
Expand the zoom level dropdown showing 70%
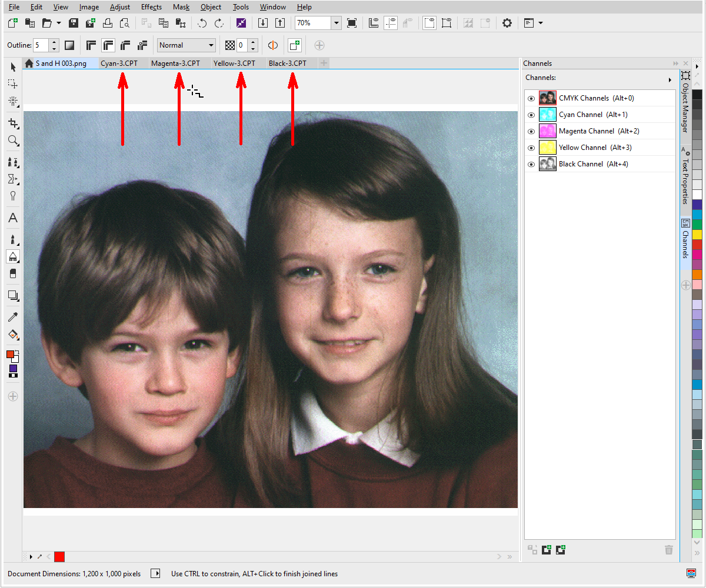[335, 22]
